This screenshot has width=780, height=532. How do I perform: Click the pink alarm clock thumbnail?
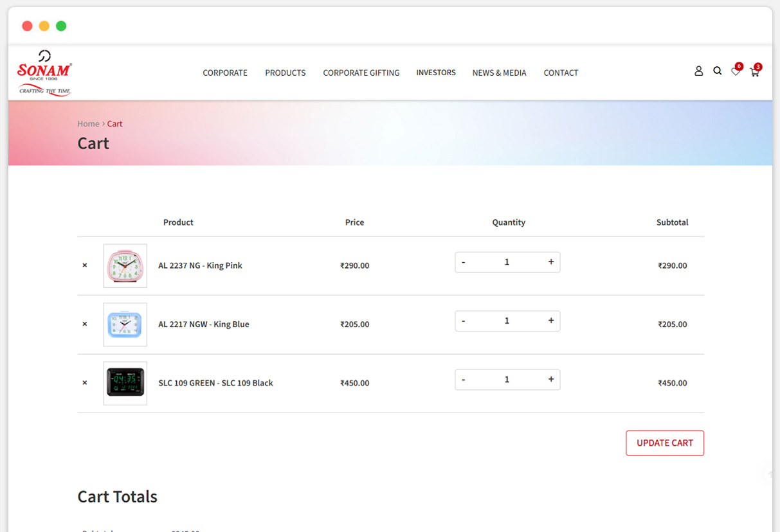click(125, 265)
